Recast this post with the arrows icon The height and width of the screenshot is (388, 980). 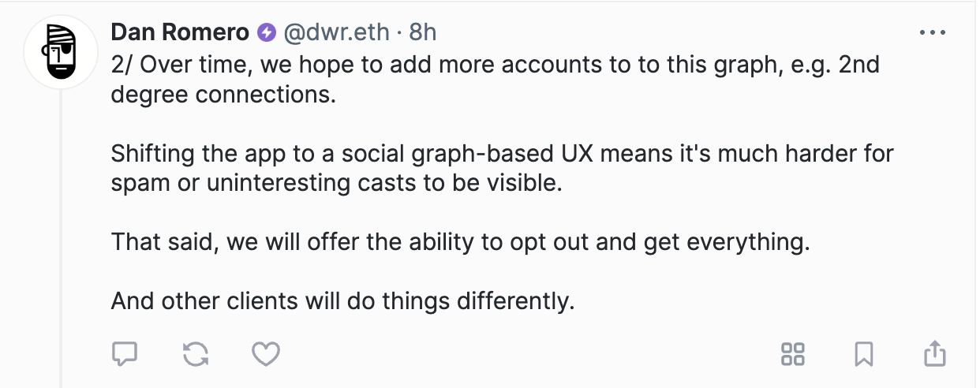(195, 354)
